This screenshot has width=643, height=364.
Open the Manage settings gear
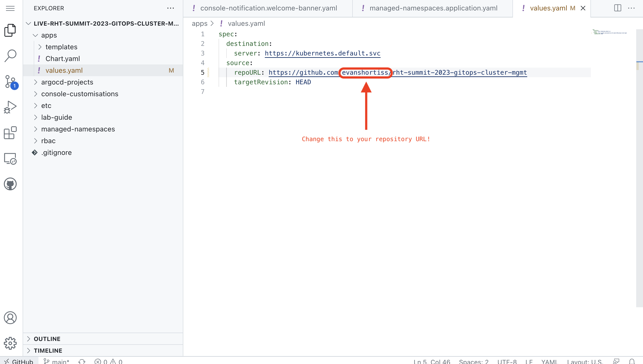tap(10, 343)
